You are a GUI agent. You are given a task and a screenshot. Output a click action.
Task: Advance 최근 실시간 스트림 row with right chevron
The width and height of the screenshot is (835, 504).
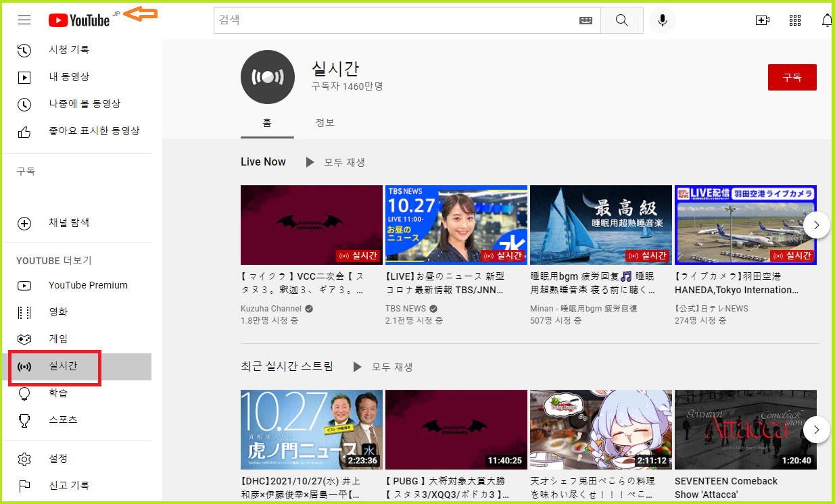817,430
